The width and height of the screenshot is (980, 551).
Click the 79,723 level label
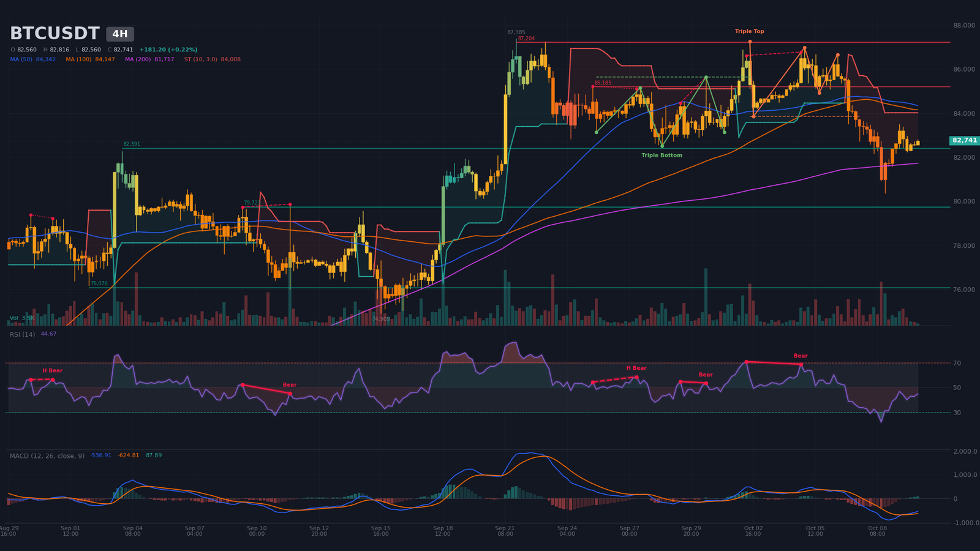pyautogui.click(x=252, y=203)
